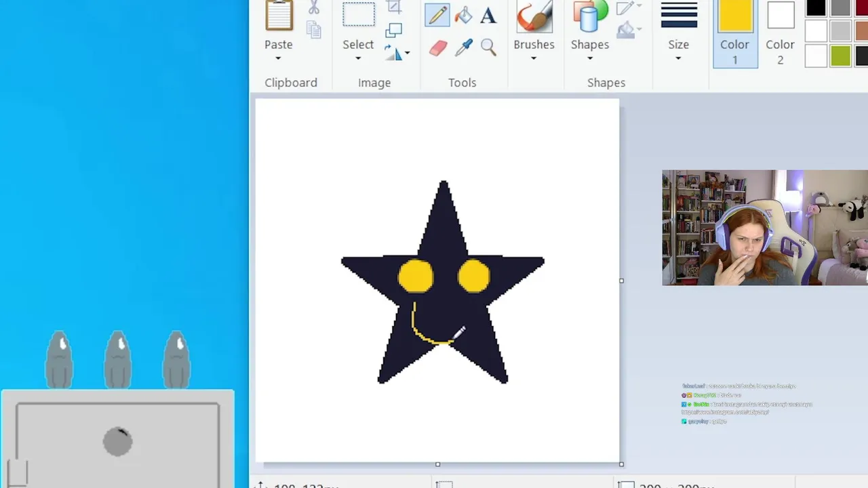Click the Size line thickness icon
868x488 pixels.
[679, 15]
